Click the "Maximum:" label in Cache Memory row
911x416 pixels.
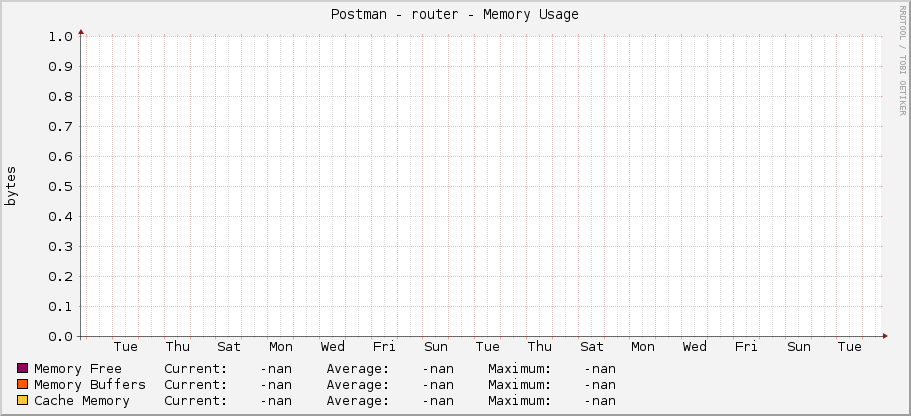coord(519,400)
